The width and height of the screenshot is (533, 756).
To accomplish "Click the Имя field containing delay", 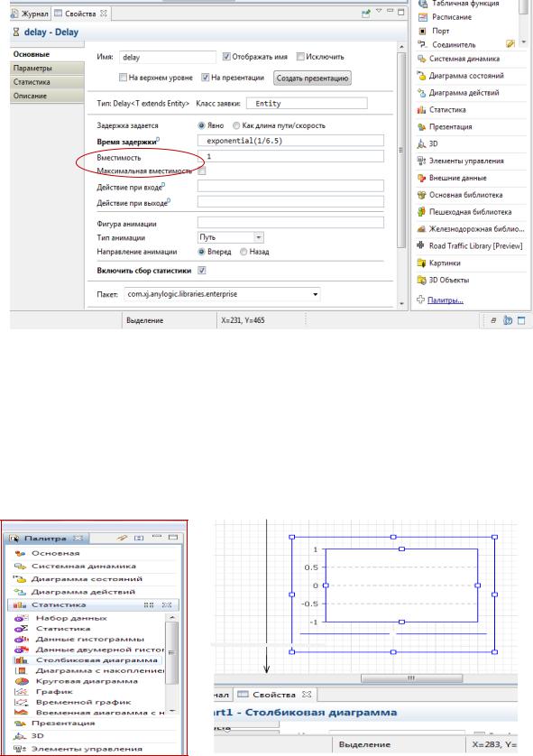I will [168, 57].
